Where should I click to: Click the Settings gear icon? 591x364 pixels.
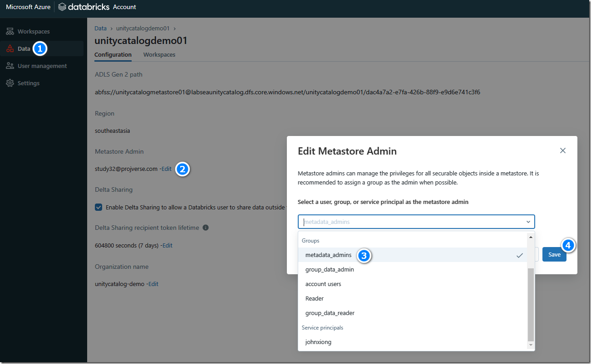(x=10, y=83)
